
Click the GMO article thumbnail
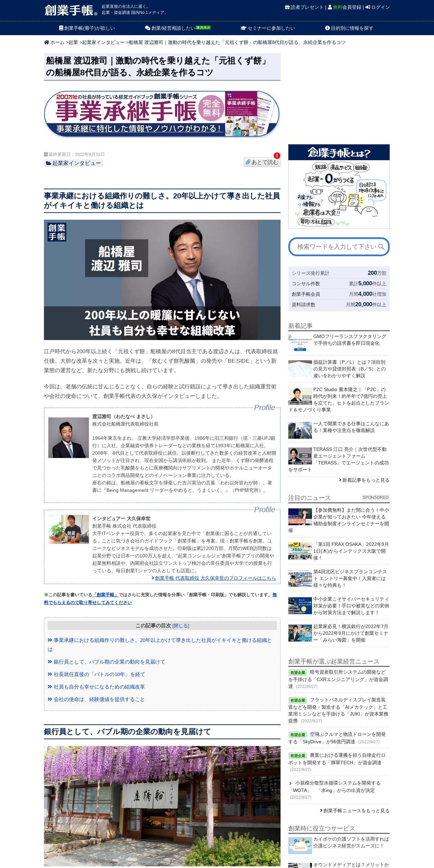(300, 343)
